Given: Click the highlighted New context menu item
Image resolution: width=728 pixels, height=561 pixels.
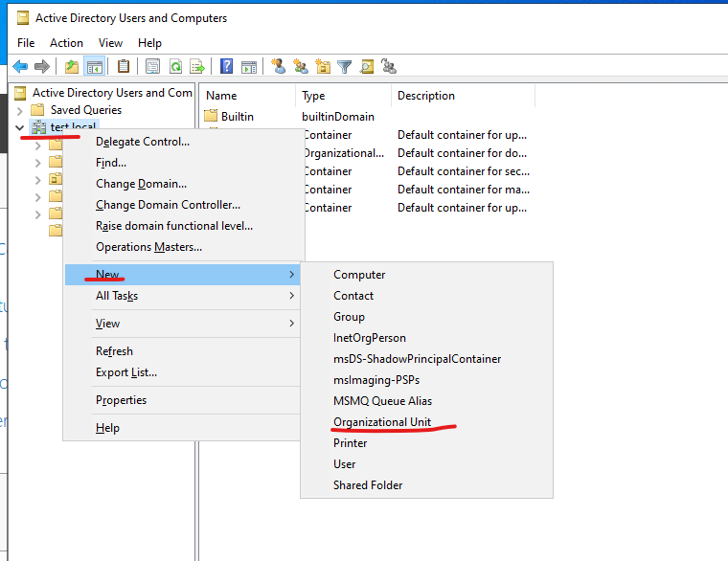Looking at the screenshot, I should pos(182,275).
